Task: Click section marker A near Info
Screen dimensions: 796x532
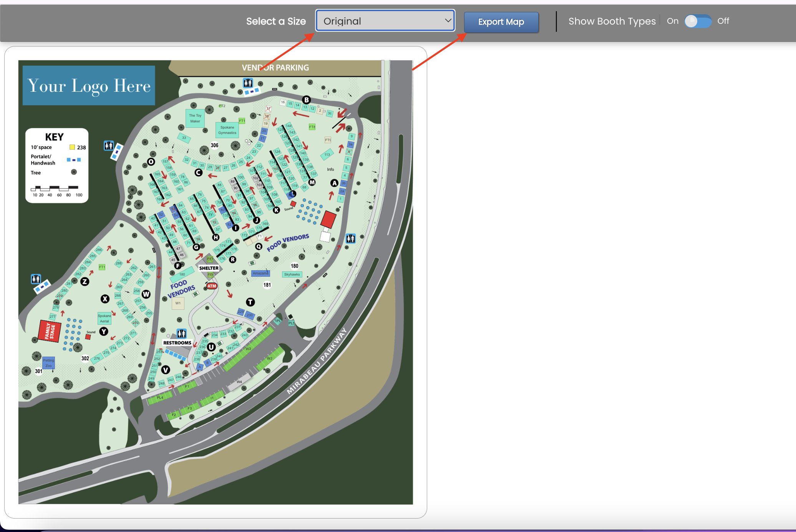Action: [x=334, y=183]
